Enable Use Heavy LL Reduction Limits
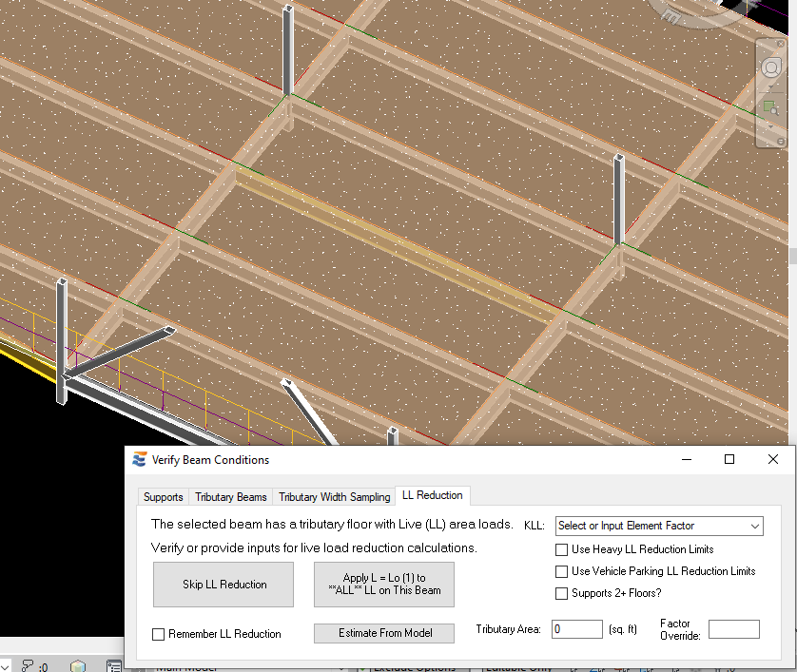Viewport: 797px width, 672px height. [x=562, y=549]
